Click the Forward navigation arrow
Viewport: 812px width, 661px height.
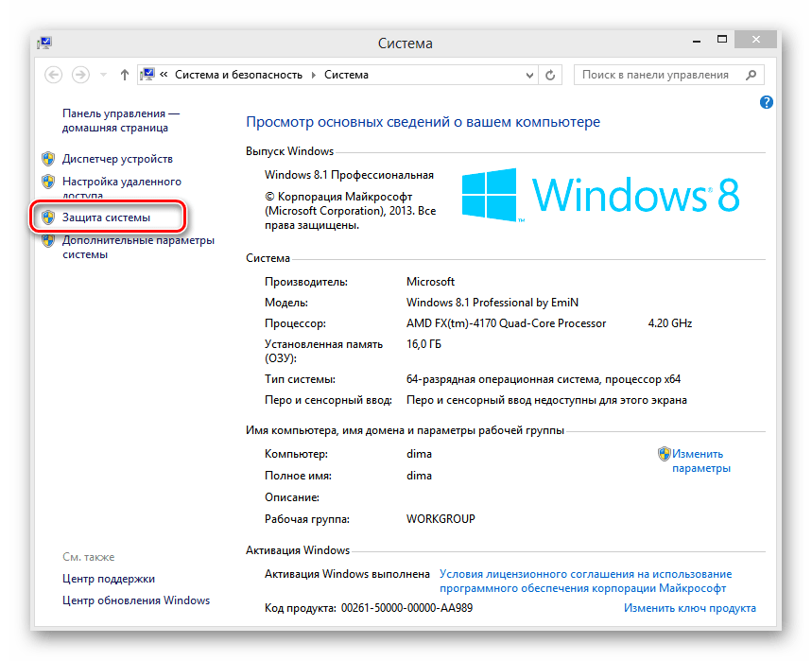[x=80, y=75]
